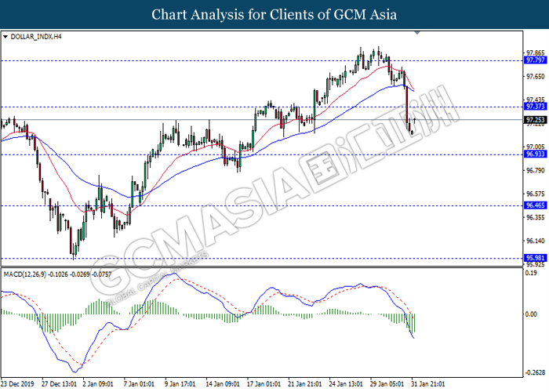Click the 14 Jan 09:01 time label
This screenshot has width=549, height=392.
223,384
